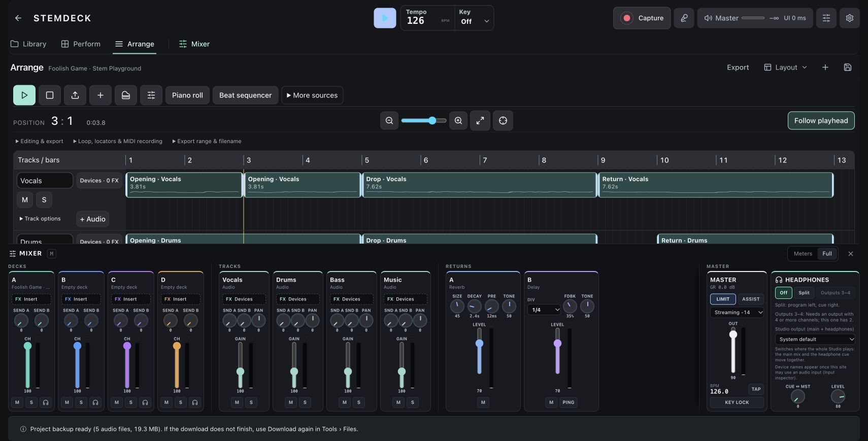Select Split headphone mode

pos(804,293)
